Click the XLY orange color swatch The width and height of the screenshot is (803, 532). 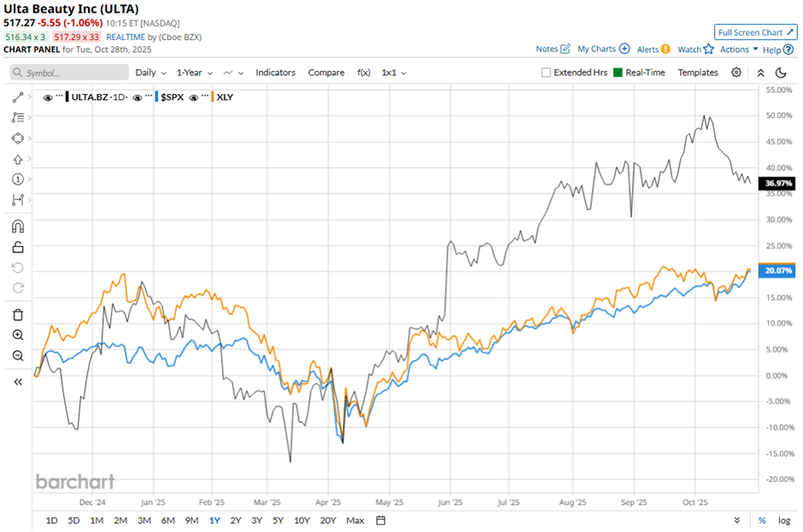click(x=213, y=97)
